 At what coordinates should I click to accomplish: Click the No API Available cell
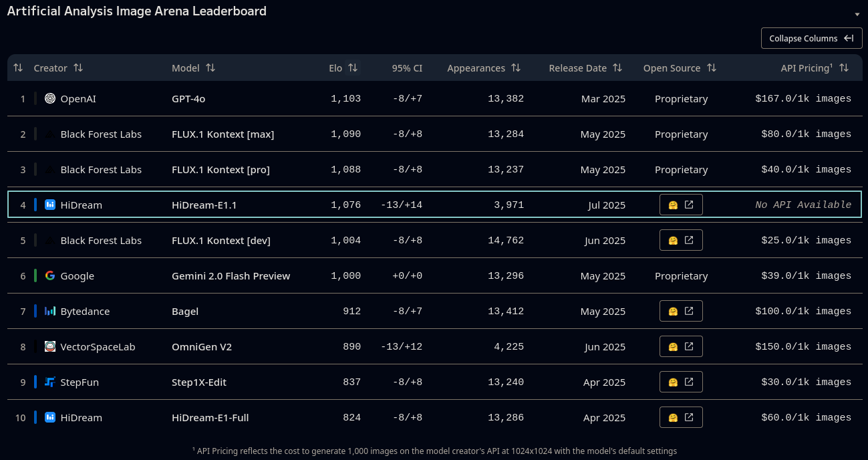click(x=803, y=205)
